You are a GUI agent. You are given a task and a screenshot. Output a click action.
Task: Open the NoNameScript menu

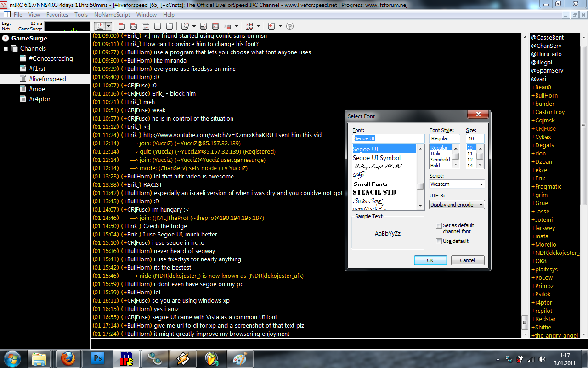coord(112,15)
